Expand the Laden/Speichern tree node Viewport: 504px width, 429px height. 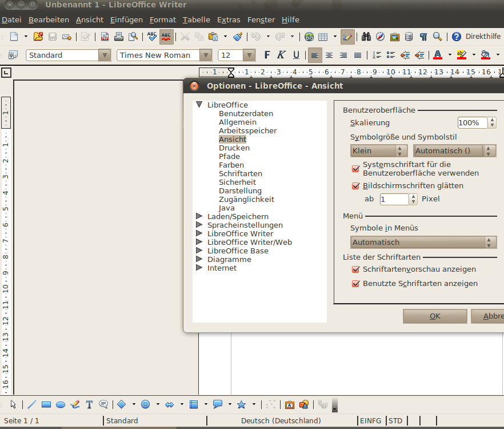pos(199,216)
